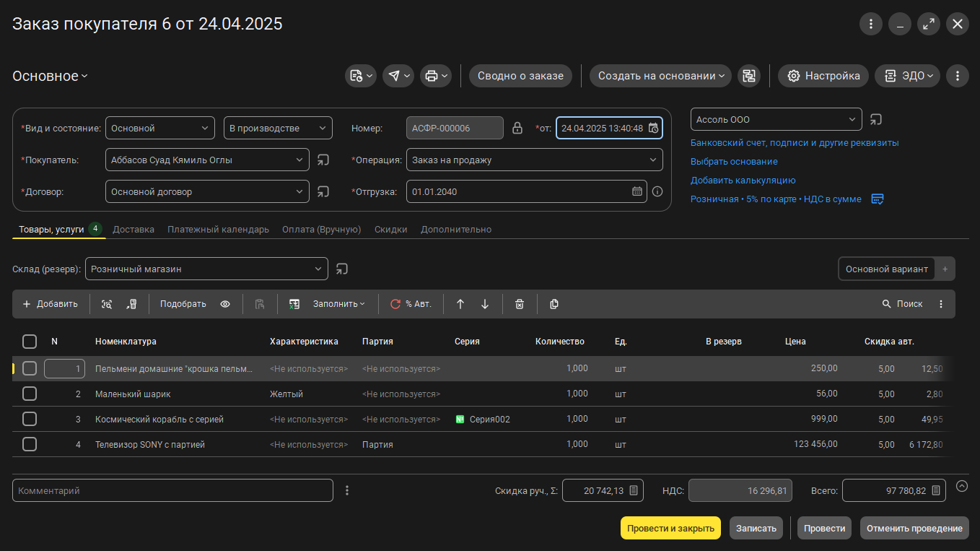
Task: Open the Платежный календарь tab
Action: point(218,230)
